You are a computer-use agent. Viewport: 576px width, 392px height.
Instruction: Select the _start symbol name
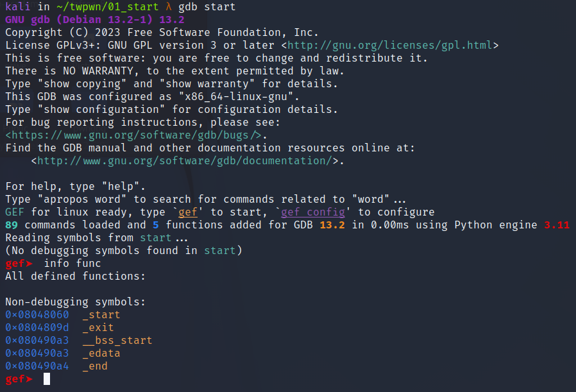(101, 315)
